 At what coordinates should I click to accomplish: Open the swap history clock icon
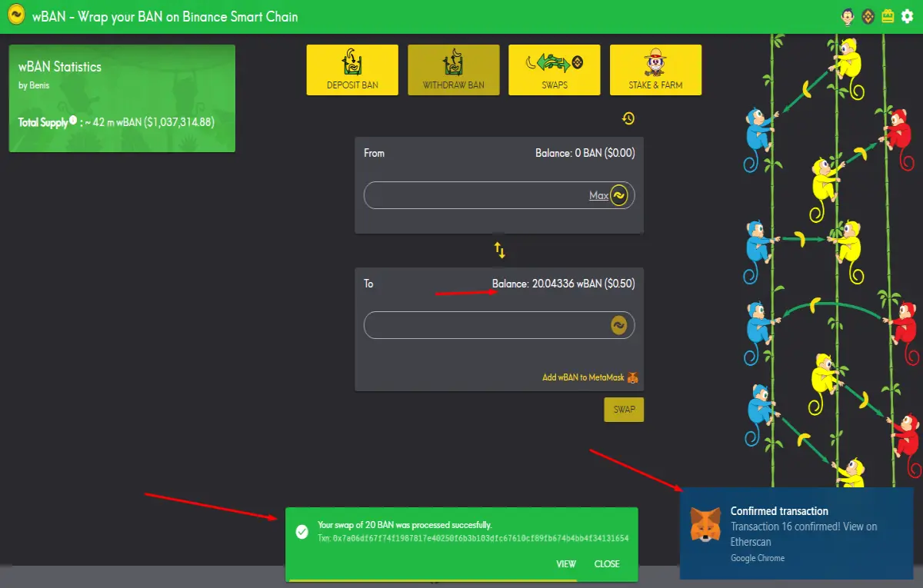(628, 118)
